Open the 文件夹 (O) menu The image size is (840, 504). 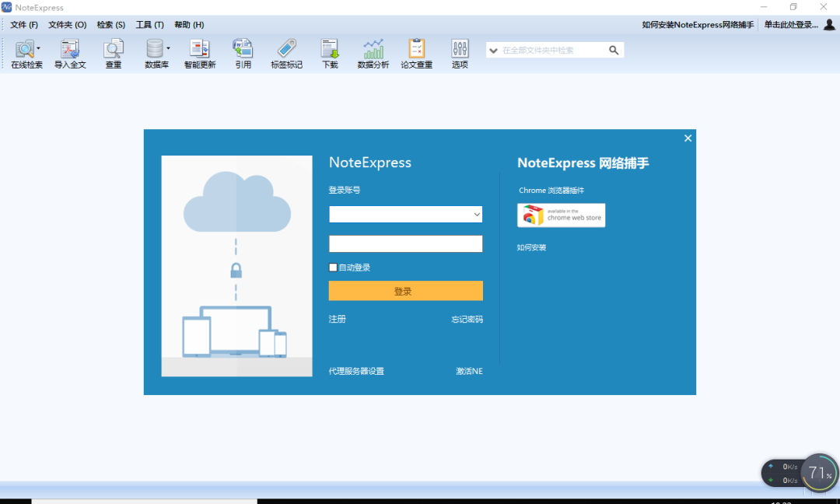point(68,25)
